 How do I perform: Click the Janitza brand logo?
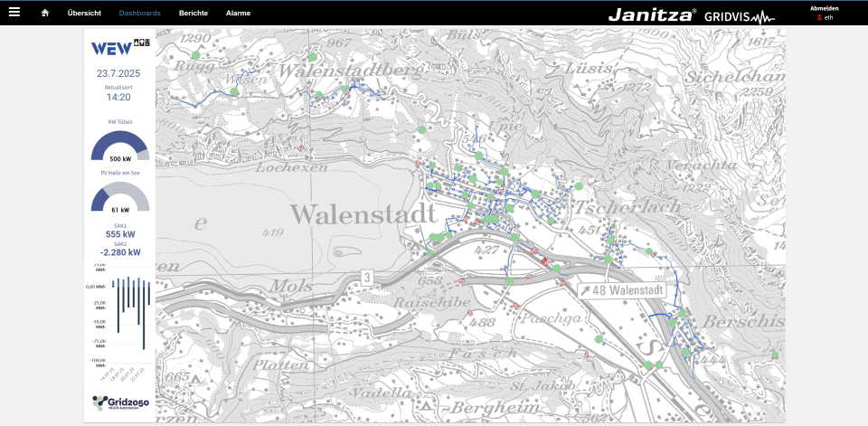coord(651,14)
